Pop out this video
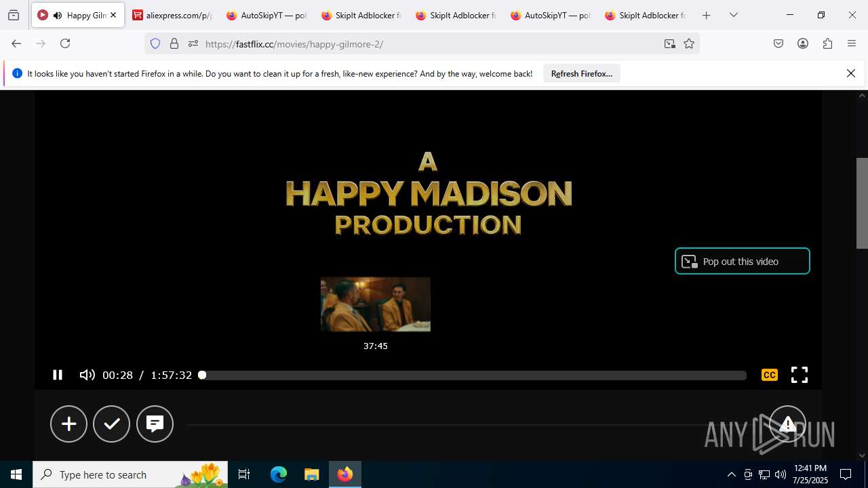This screenshot has width=868, height=488. [743, 261]
